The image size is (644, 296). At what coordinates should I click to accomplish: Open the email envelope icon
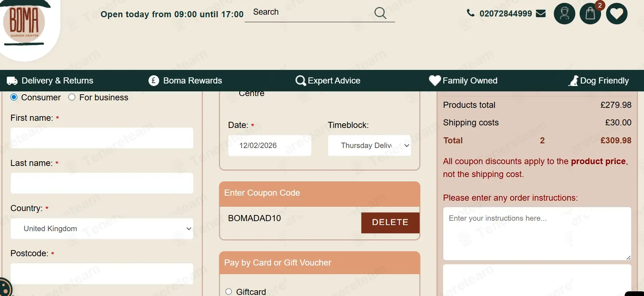coord(541,14)
